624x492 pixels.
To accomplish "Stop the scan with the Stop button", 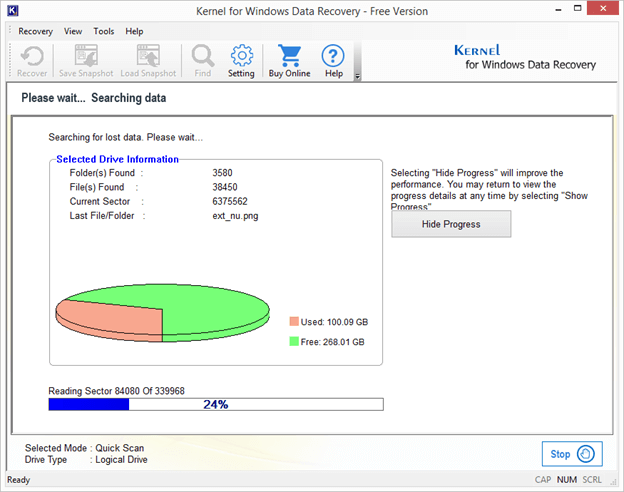I will pos(572,454).
